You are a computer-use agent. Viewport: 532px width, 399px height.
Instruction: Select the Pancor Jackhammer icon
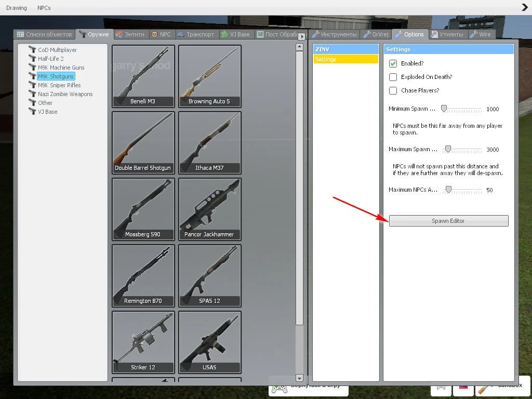point(210,209)
